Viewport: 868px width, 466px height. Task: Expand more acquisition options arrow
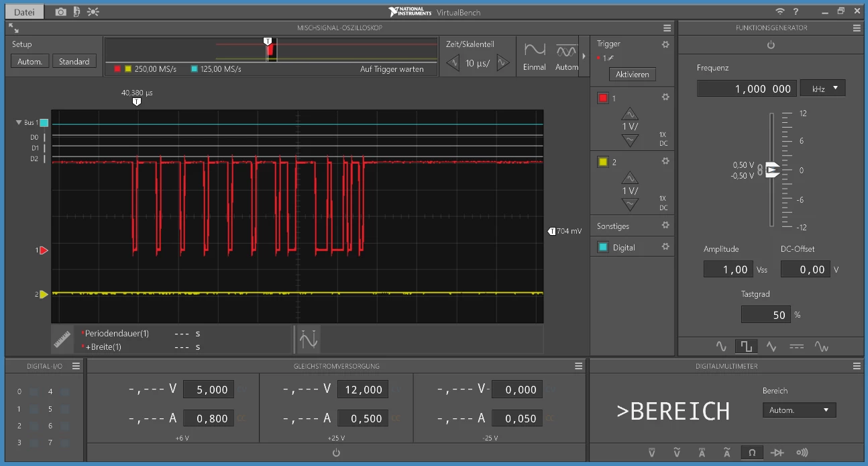tap(584, 56)
